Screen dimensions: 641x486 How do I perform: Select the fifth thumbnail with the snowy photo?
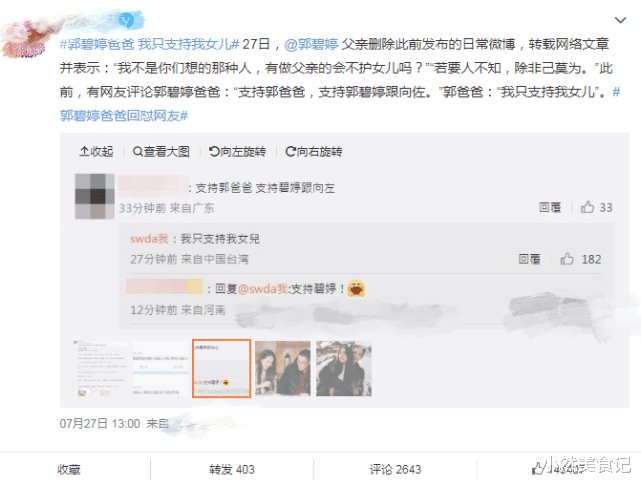click(x=344, y=368)
